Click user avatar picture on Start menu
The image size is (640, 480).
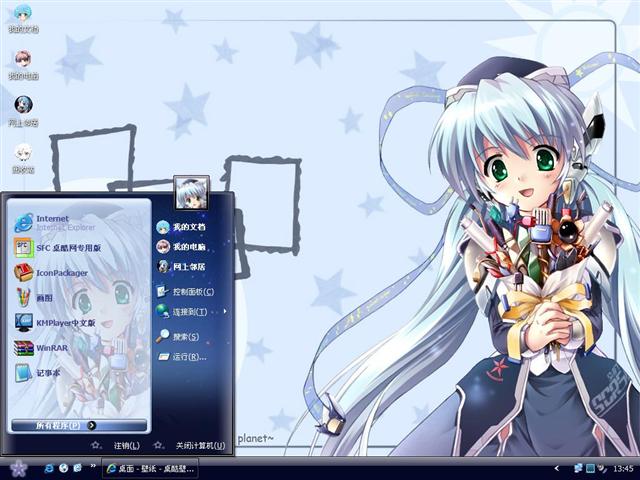(x=191, y=193)
